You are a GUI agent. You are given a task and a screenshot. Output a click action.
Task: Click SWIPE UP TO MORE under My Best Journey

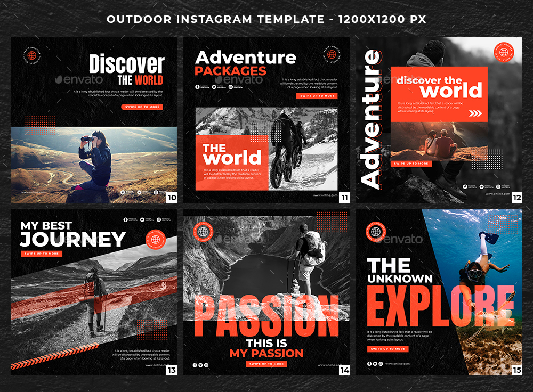point(42,254)
